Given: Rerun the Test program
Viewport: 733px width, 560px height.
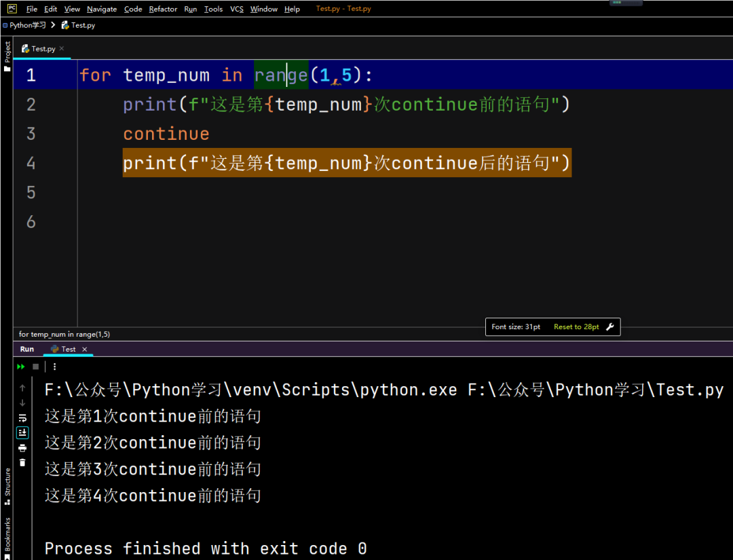Looking at the screenshot, I should point(21,367).
